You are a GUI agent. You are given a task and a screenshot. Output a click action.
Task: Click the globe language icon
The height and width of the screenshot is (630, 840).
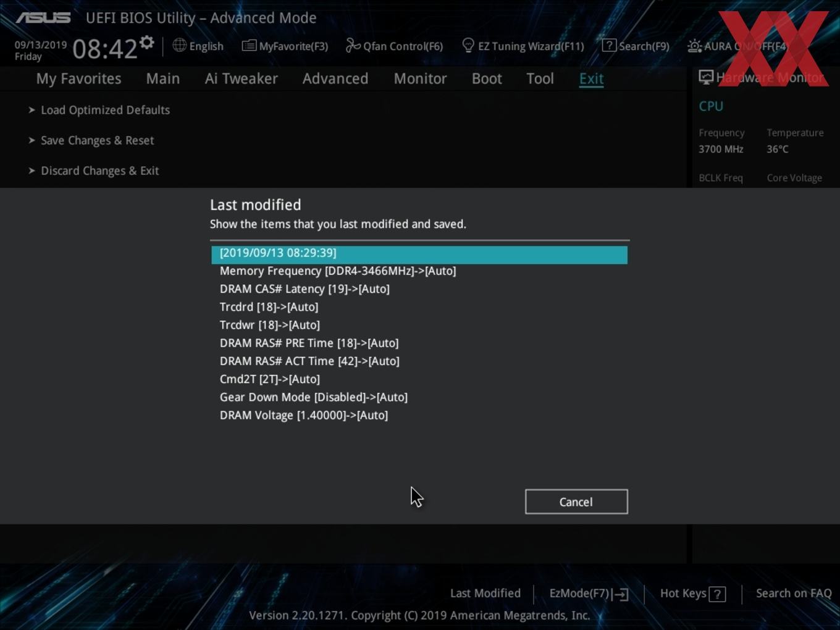[x=179, y=45]
